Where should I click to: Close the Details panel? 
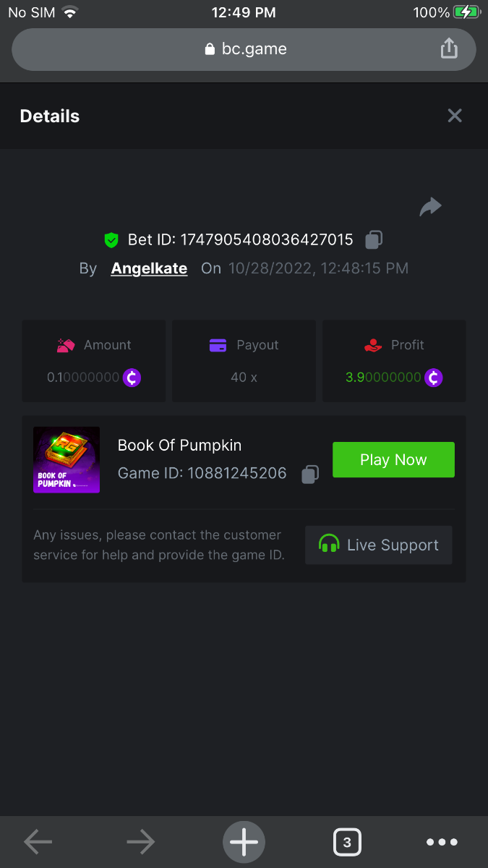455,116
